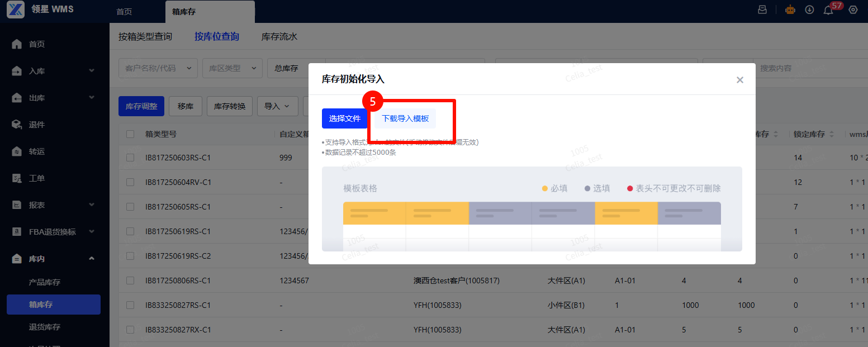Click the 退件 returns icon in sidebar
The width and height of the screenshot is (868, 347).
click(17, 125)
